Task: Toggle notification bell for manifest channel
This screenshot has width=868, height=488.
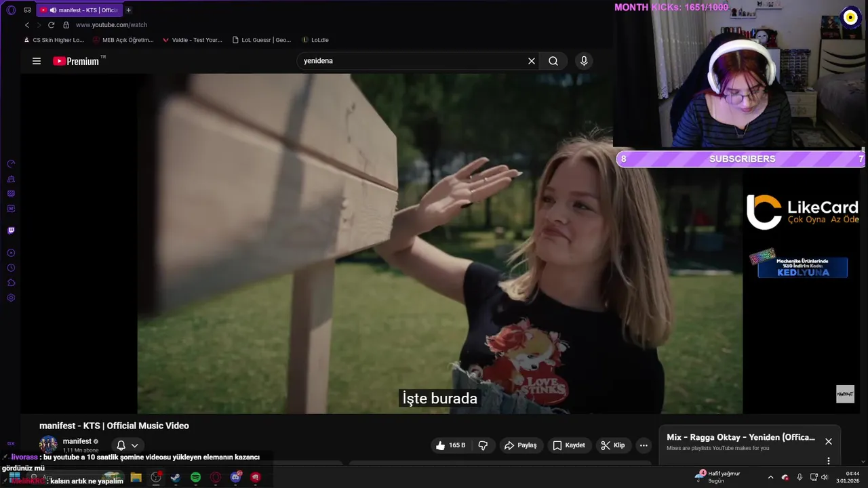Action: tap(121, 445)
